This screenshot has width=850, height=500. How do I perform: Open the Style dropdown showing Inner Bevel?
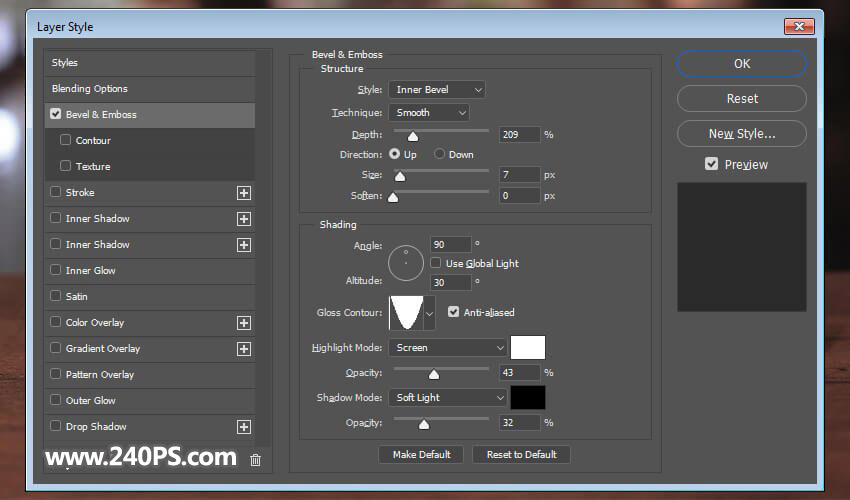437,89
